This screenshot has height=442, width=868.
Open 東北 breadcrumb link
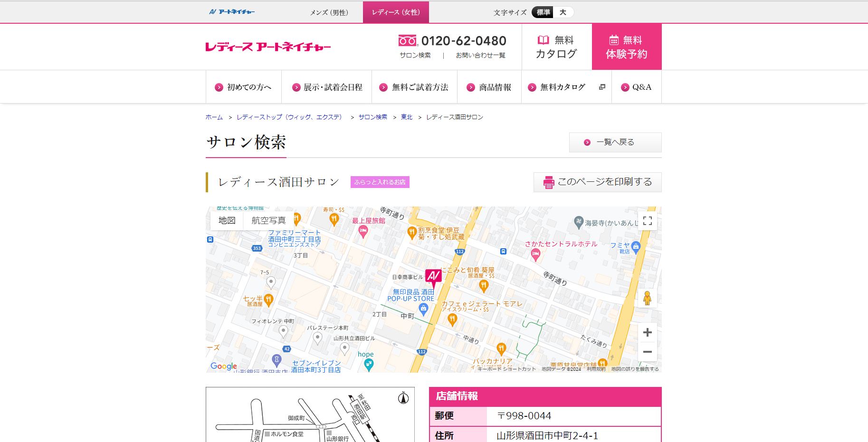pyautogui.click(x=407, y=117)
